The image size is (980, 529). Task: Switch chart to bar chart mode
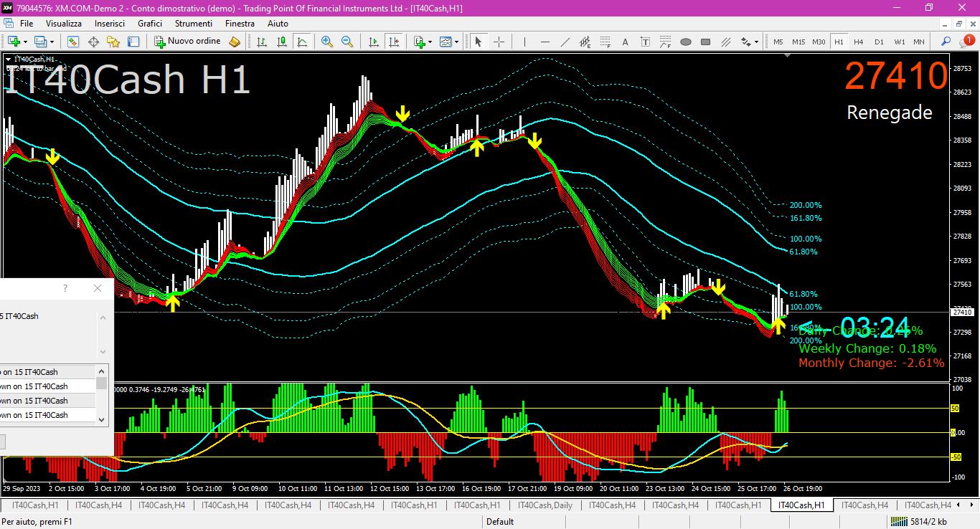click(262, 42)
